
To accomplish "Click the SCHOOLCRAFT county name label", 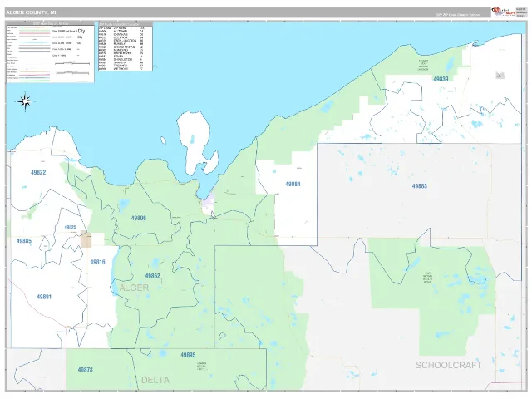I will 449,365.
